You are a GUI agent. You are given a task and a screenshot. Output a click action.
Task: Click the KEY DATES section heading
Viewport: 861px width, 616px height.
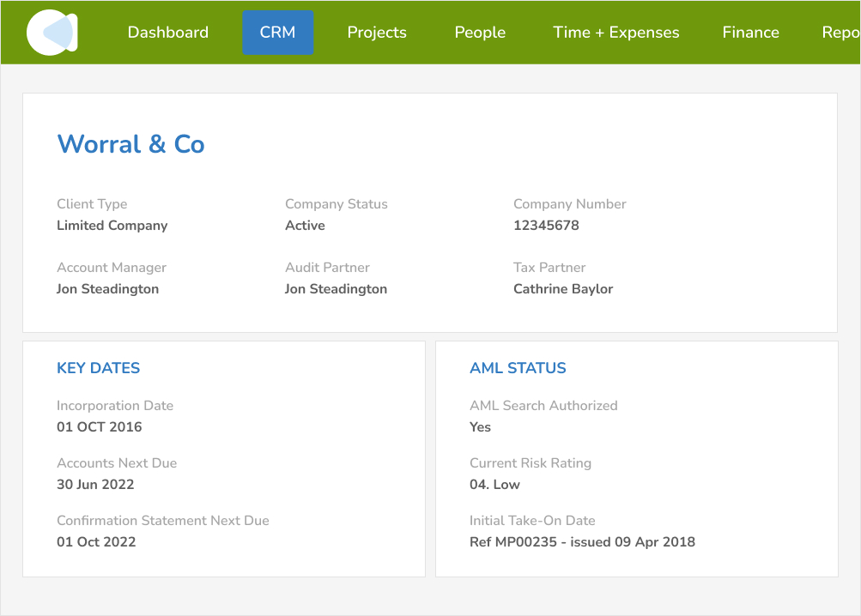(x=98, y=368)
